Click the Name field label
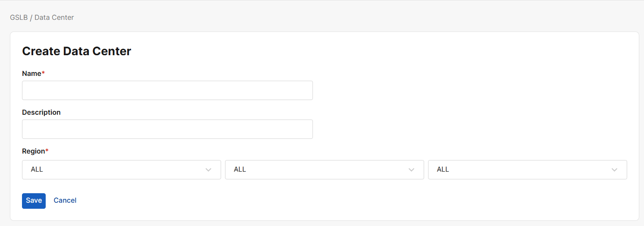The width and height of the screenshot is (644, 226). [31, 73]
